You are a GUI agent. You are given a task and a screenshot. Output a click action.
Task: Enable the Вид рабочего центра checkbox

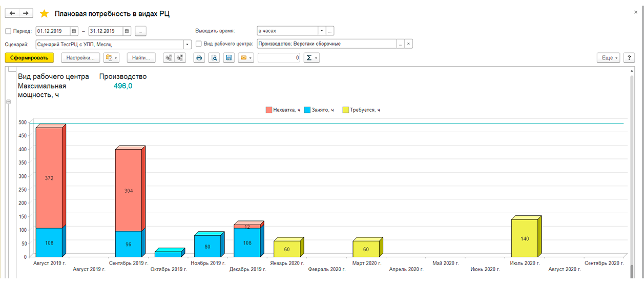199,44
